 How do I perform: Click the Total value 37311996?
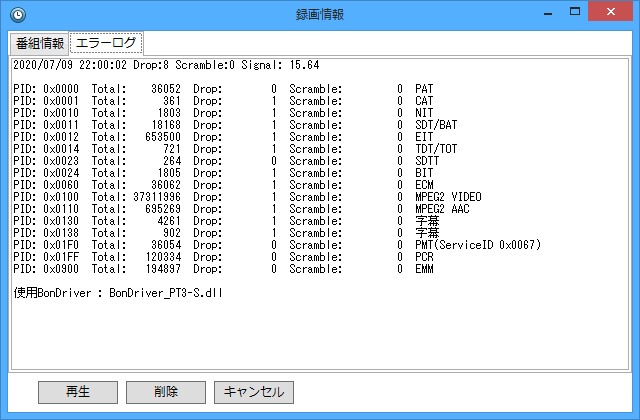(157, 197)
